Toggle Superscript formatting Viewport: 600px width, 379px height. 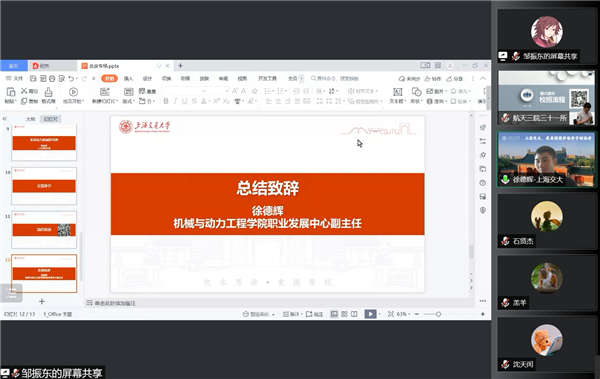point(216,101)
